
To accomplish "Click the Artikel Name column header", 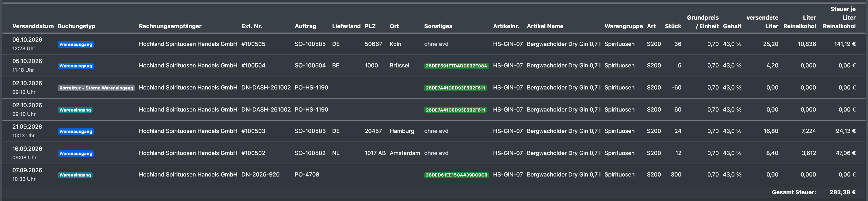I will 545,26.
